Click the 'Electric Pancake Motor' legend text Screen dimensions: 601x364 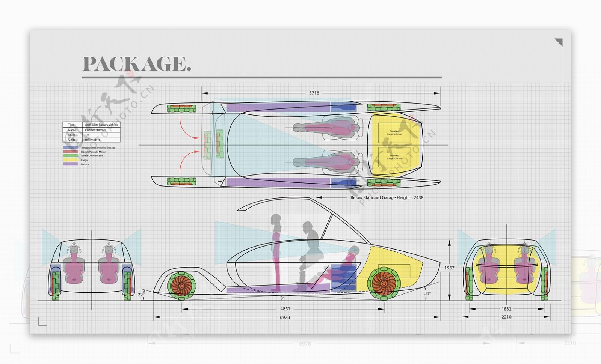(x=93, y=152)
